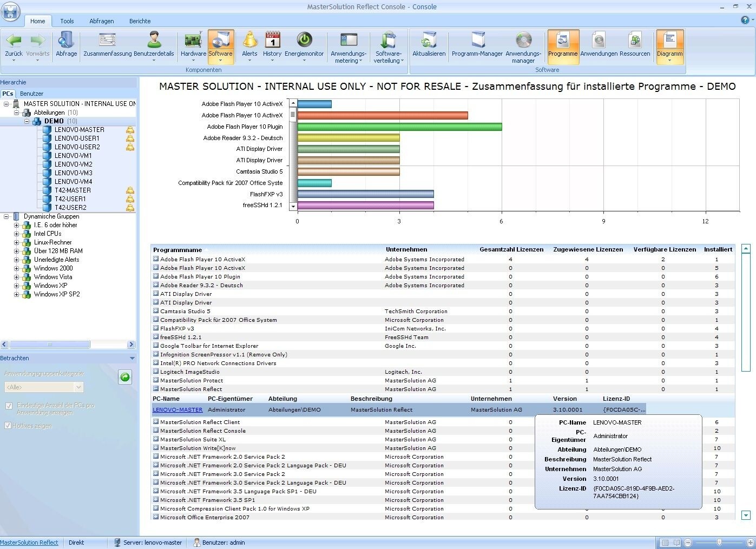Expand the Google Toolbar for Internet Explorer row
Viewport: 756px width, 549px height.
pos(156,346)
